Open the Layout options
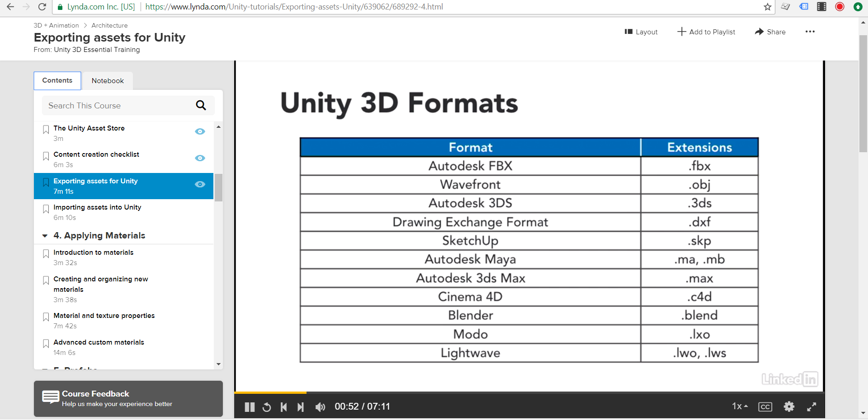This screenshot has height=420, width=868. [641, 32]
